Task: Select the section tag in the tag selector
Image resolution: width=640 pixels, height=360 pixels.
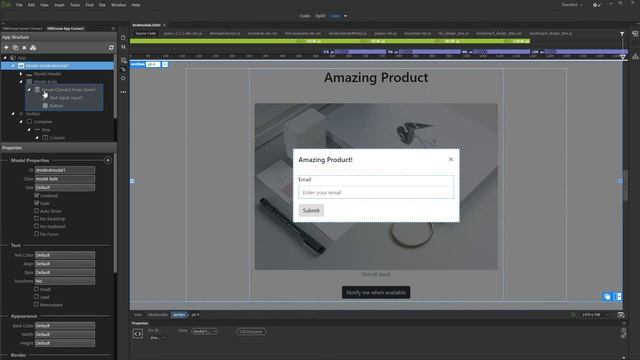Action: pyautogui.click(x=179, y=315)
